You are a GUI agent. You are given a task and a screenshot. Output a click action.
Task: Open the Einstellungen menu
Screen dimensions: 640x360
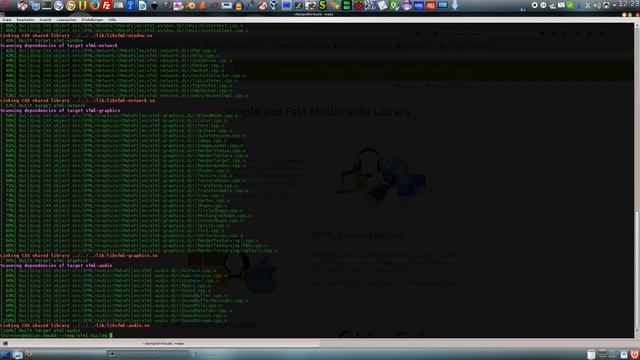coord(92,20)
